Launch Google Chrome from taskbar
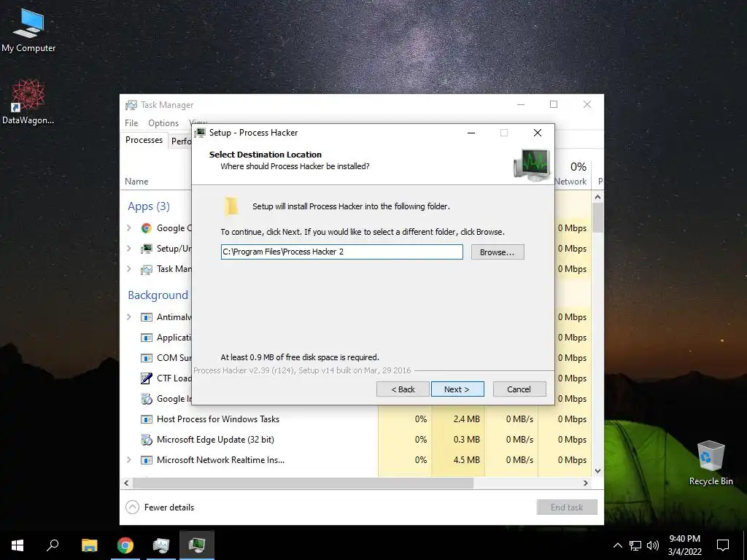Image resolution: width=747 pixels, height=560 pixels. 125,545
